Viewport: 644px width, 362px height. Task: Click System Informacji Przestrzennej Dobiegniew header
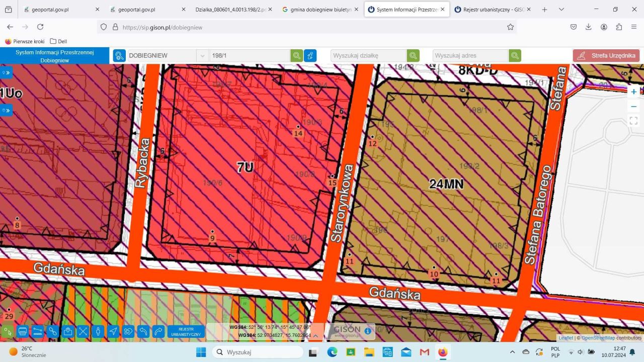(54, 56)
